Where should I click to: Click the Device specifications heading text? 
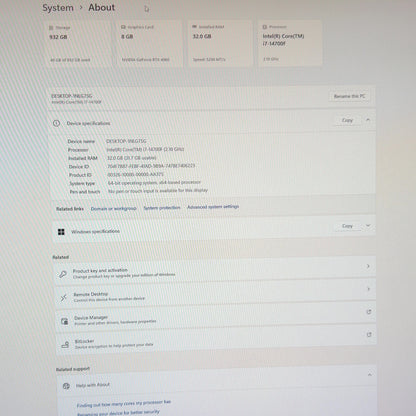pos(88,123)
